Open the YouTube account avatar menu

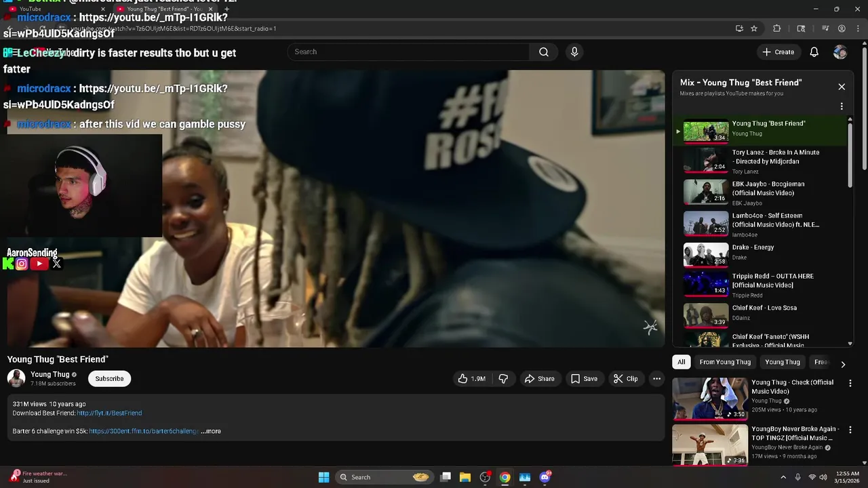[840, 52]
